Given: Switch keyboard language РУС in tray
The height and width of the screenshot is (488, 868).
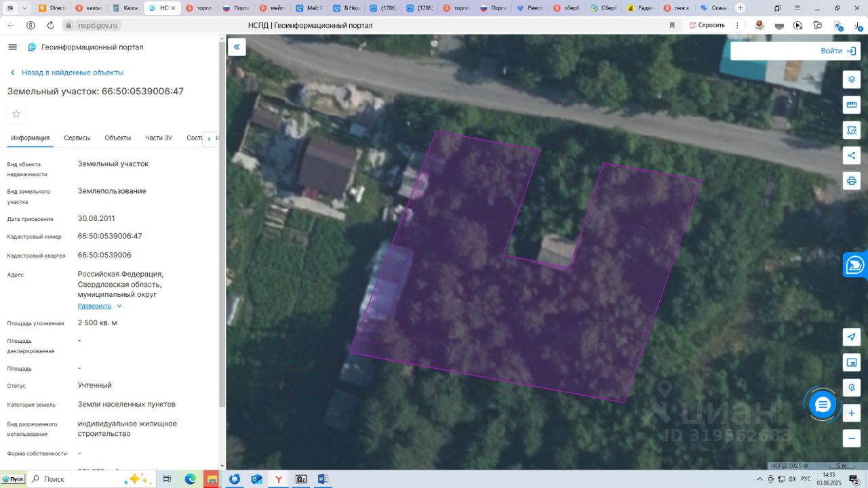Looking at the screenshot, I should pyautogui.click(x=807, y=479).
